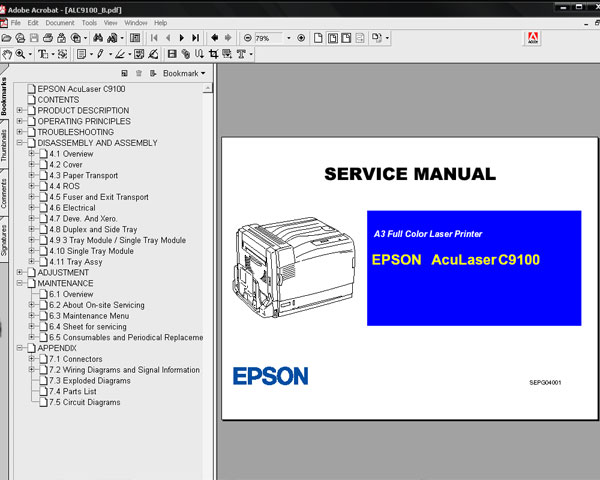Select the Zoom In magnifier tool
The height and width of the screenshot is (480, 600).
pos(20,54)
